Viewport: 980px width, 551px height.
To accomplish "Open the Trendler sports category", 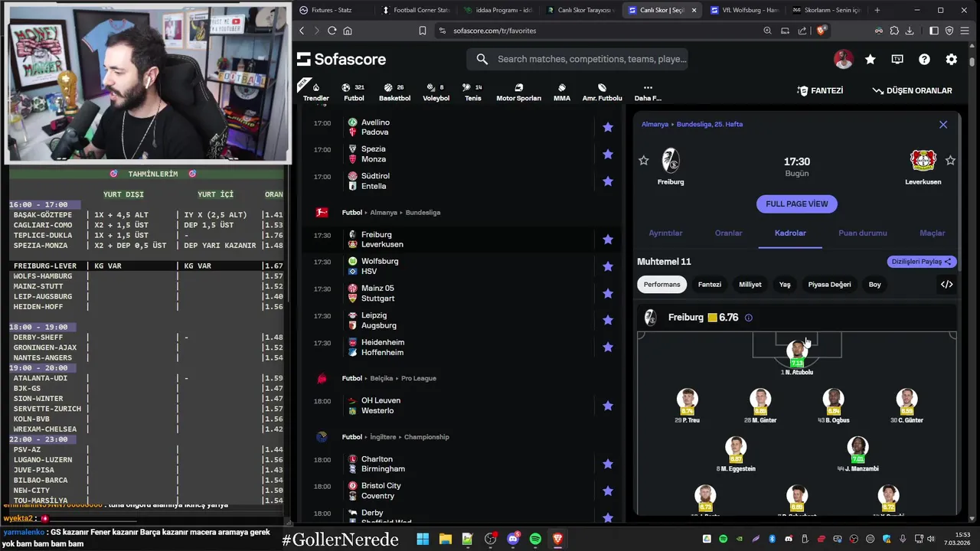I will click(315, 92).
